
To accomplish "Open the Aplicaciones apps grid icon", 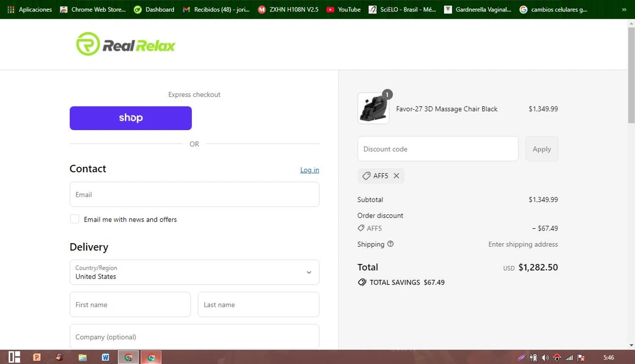I will (11, 9).
